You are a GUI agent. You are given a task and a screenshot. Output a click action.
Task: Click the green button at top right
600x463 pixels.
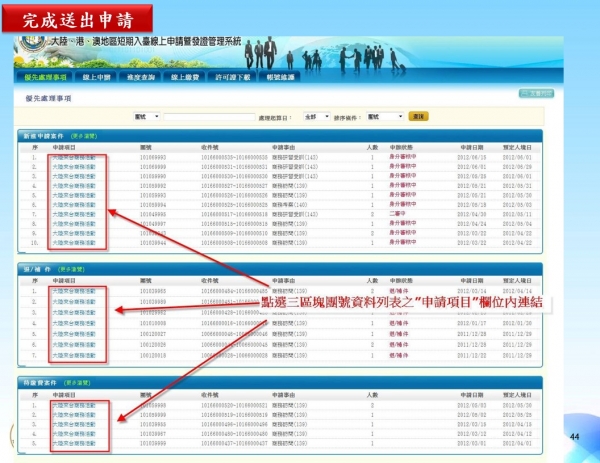click(534, 93)
